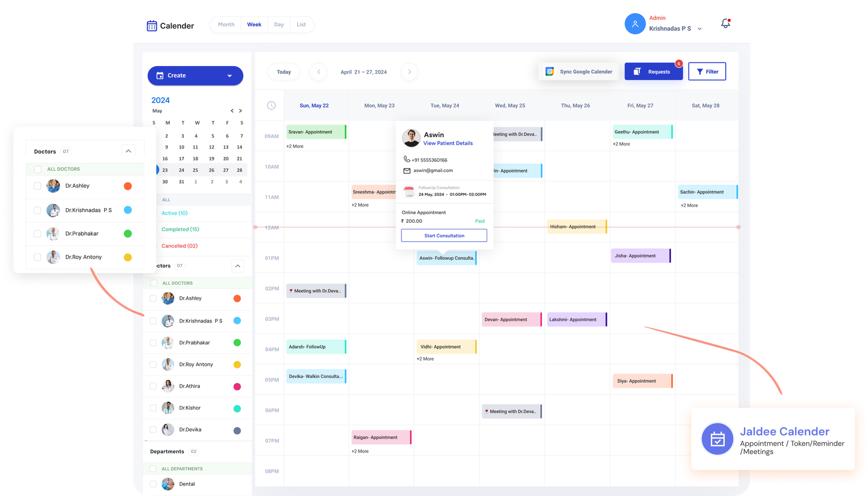Click the phone icon in Aswin's card

click(407, 159)
